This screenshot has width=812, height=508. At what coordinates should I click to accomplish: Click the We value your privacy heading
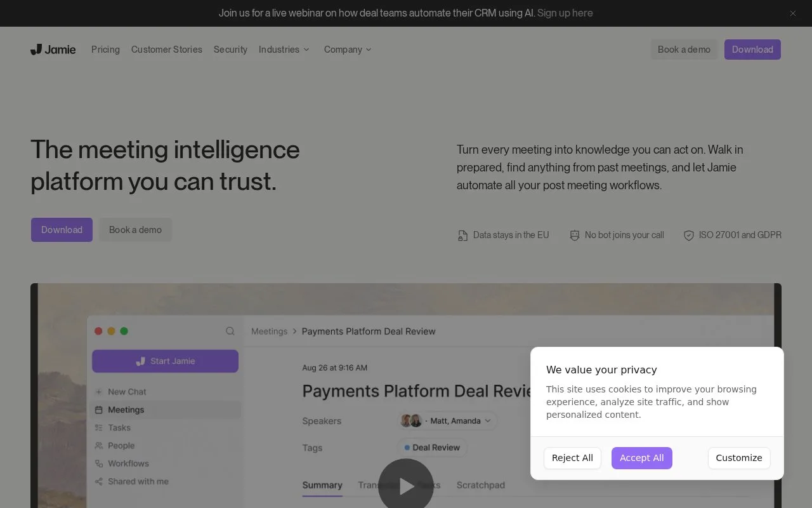[601, 370]
